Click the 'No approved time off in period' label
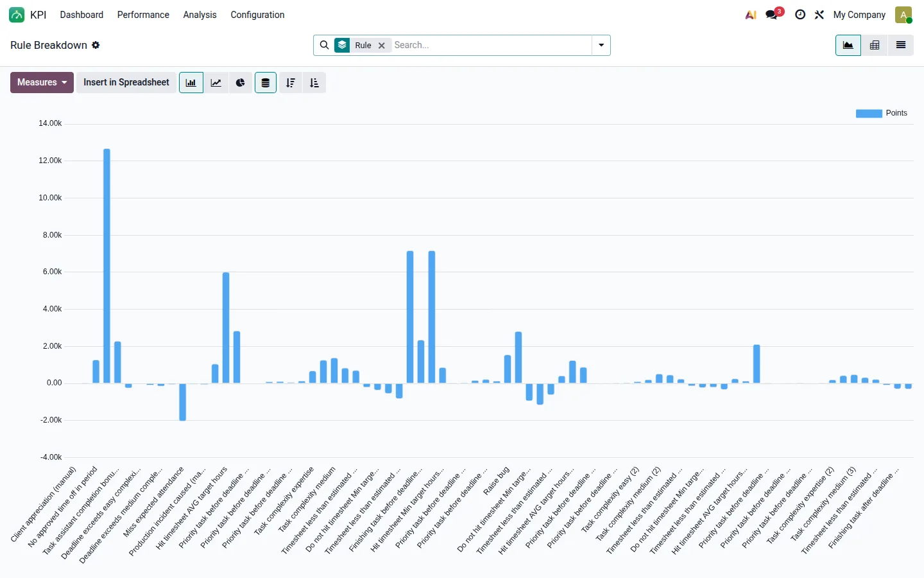 pyautogui.click(x=62, y=507)
